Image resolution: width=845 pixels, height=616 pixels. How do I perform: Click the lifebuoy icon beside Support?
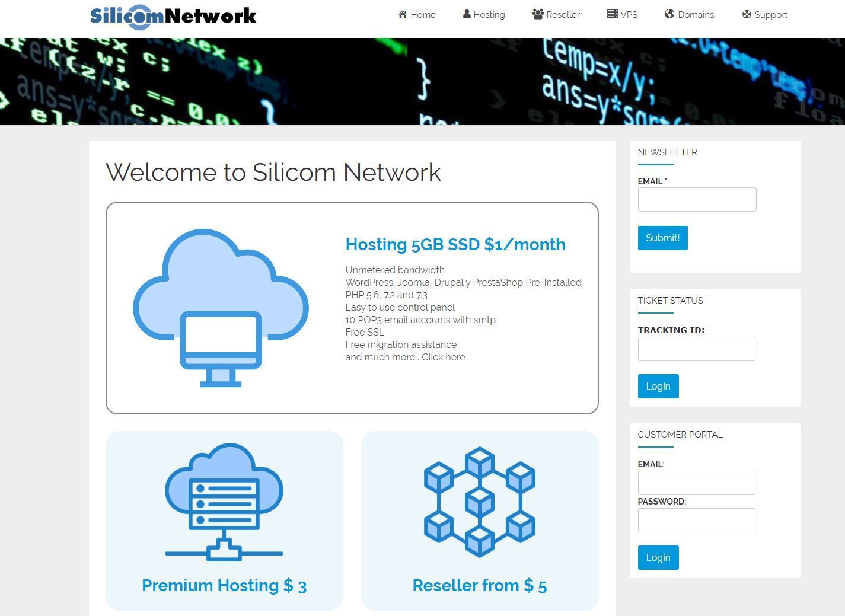click(747, 14)
